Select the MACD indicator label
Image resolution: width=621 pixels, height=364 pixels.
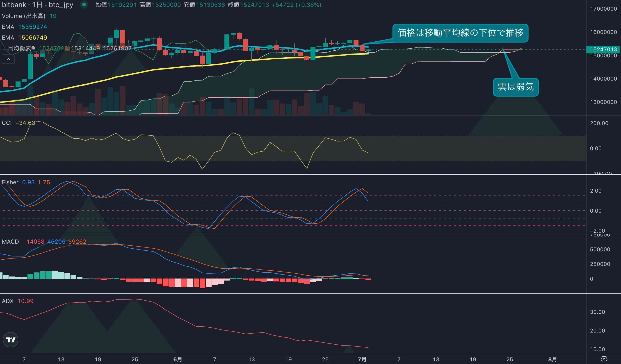(x=10, y=241)
